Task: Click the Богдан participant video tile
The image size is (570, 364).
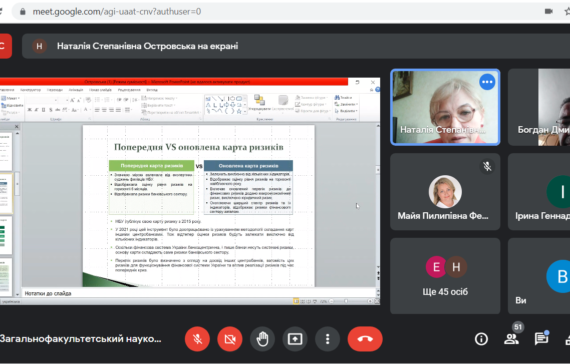Action: point(539,107)
